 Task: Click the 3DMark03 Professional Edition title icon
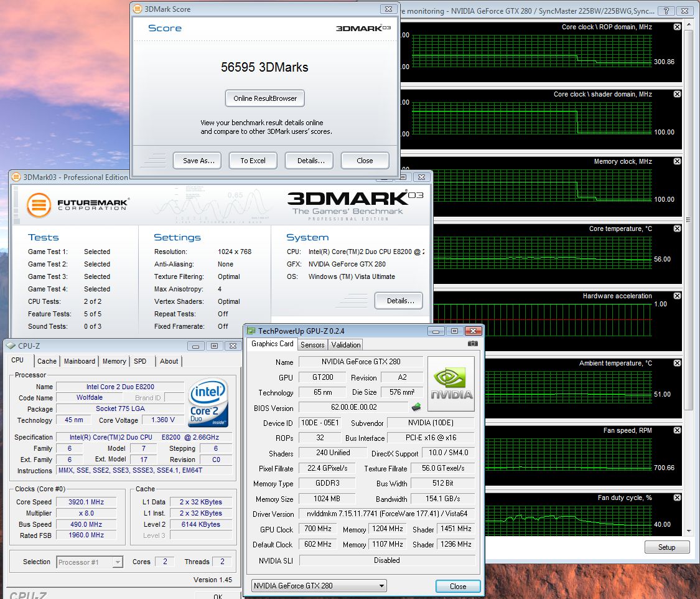[x=16, y=177]
